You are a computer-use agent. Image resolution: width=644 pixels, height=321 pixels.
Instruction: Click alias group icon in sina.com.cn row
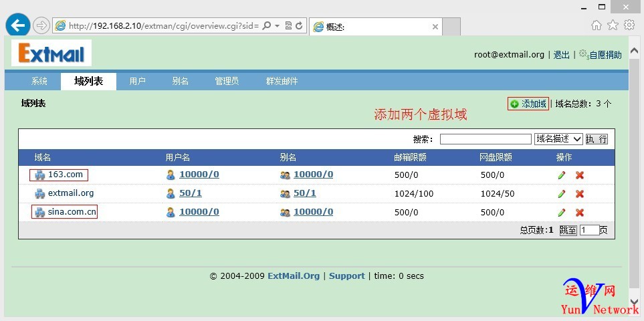[x=285, y=213]
